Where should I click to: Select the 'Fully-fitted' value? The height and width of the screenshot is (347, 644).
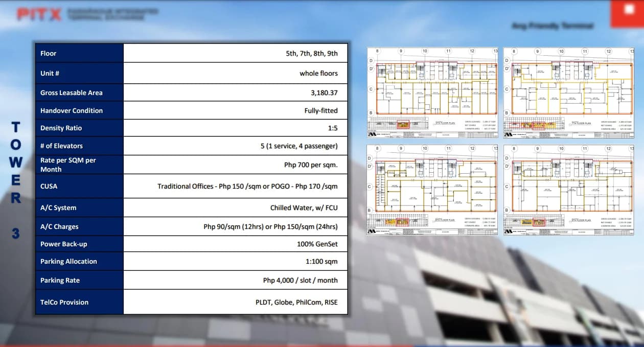pos(321,110)
